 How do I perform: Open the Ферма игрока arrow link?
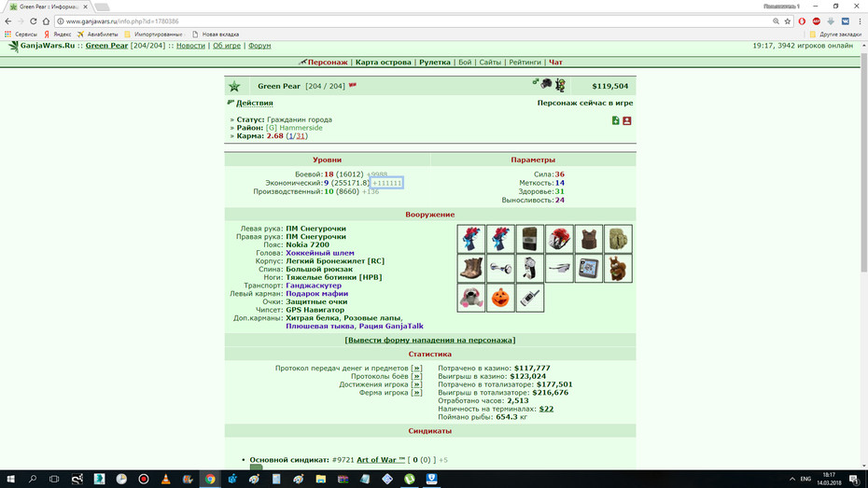point(416,393)
